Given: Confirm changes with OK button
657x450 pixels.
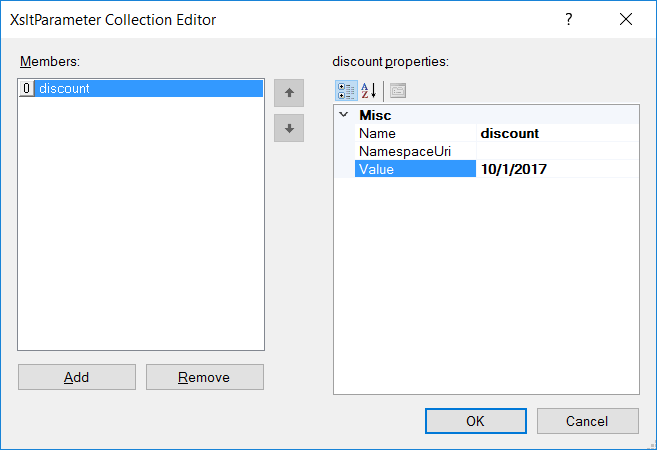Looking at the screenshot, I should [x=476, y=421].
